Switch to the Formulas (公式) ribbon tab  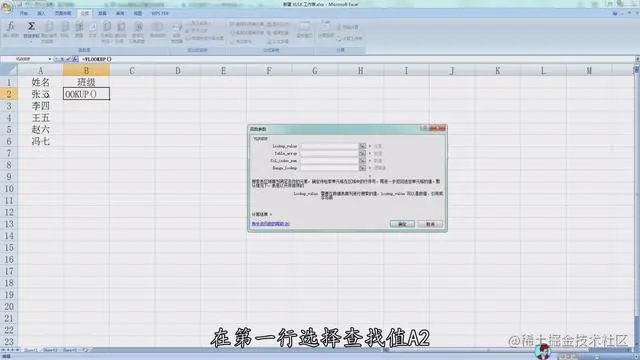pos(85,13)
